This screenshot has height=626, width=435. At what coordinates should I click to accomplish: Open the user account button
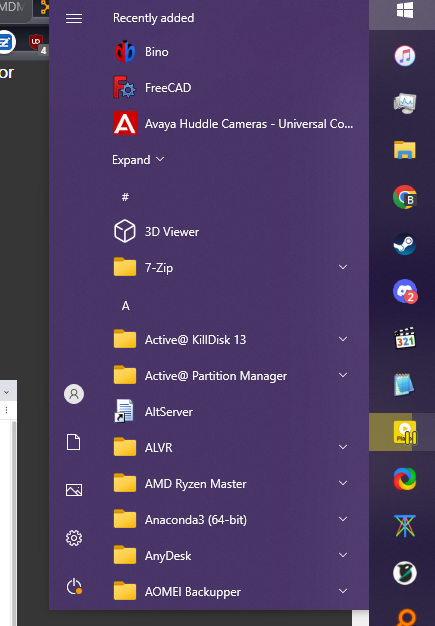coord(74,394)
